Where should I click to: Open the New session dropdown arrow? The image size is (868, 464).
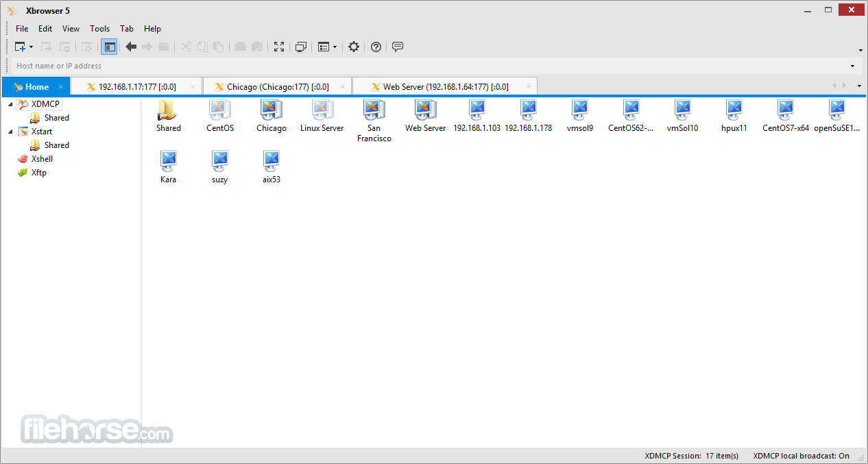[x=31, y=47]
